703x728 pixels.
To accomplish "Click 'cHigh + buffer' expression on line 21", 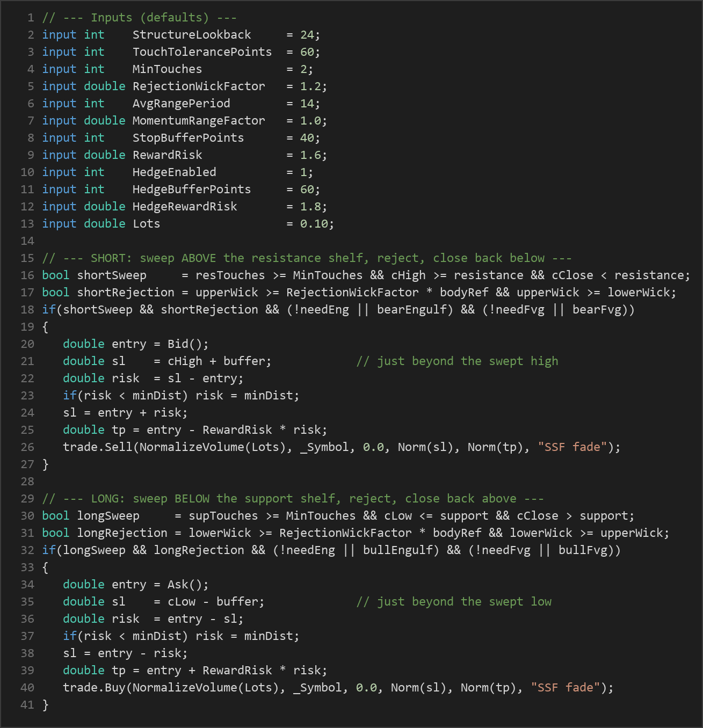I will 216,361.
